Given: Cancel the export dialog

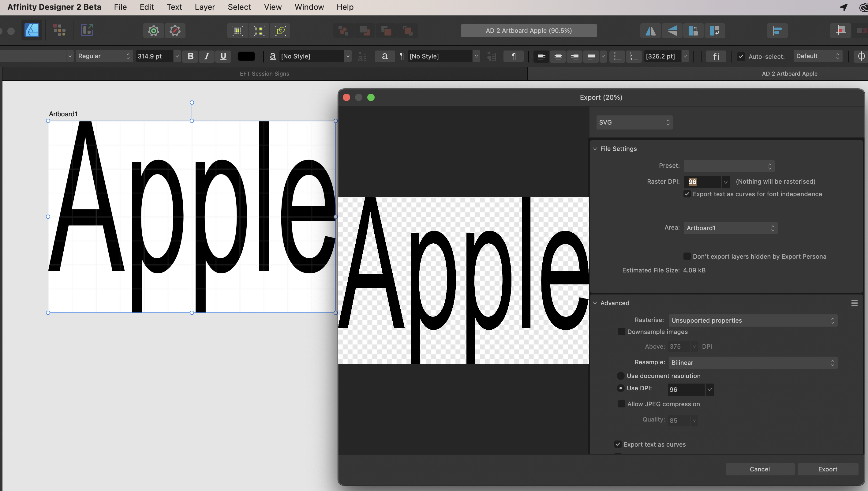Looking at the screenshot, I should [x=760, y=469].
